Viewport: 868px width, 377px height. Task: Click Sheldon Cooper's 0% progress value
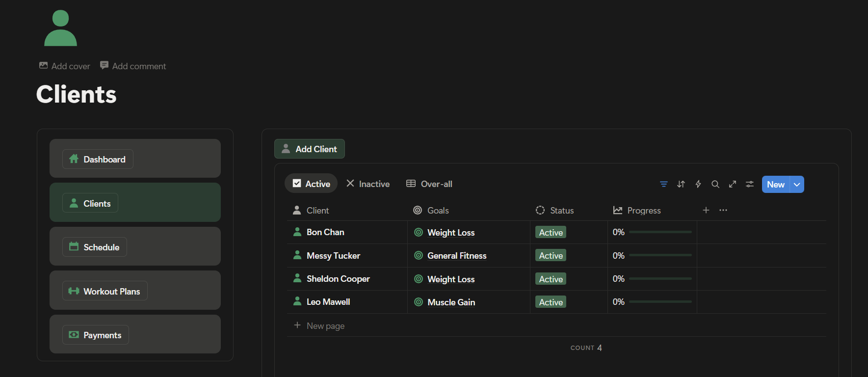pos(618,278)
